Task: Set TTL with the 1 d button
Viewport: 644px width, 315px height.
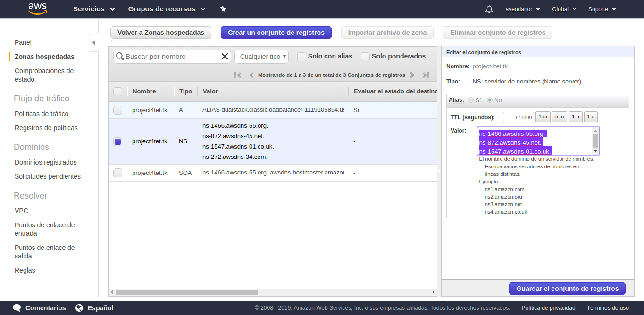Action: pos(591,117)
